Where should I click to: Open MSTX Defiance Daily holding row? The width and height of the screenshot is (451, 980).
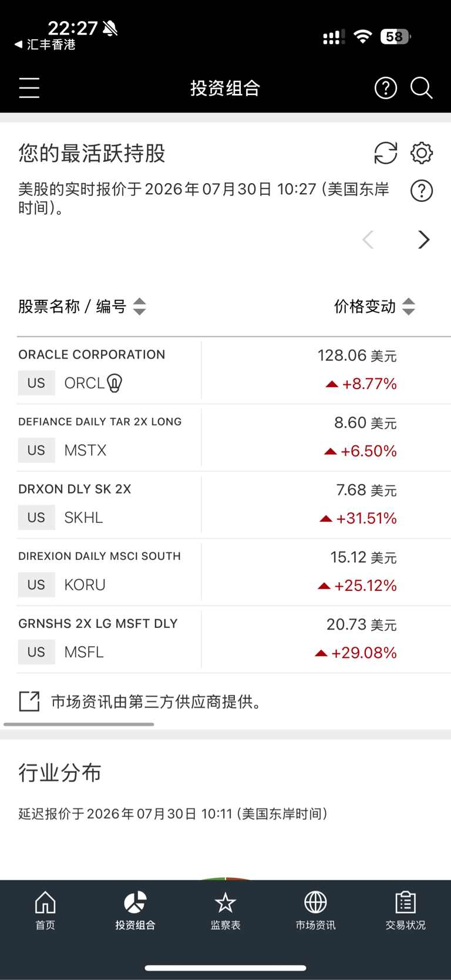click(234, 438)
